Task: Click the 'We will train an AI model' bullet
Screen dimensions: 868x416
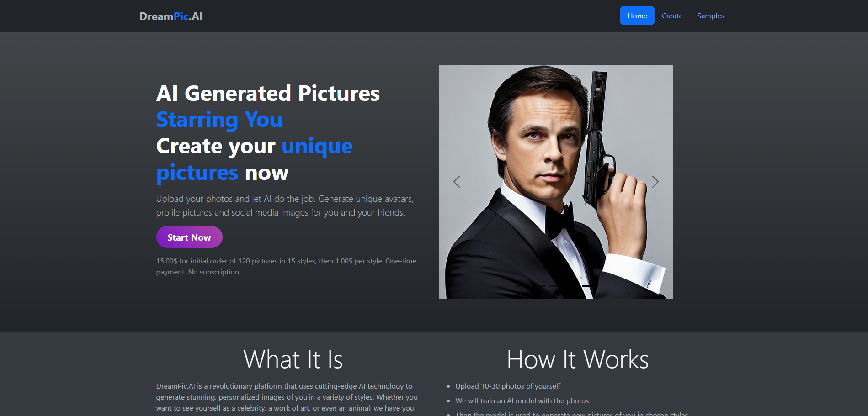Action: click(522, 401)
